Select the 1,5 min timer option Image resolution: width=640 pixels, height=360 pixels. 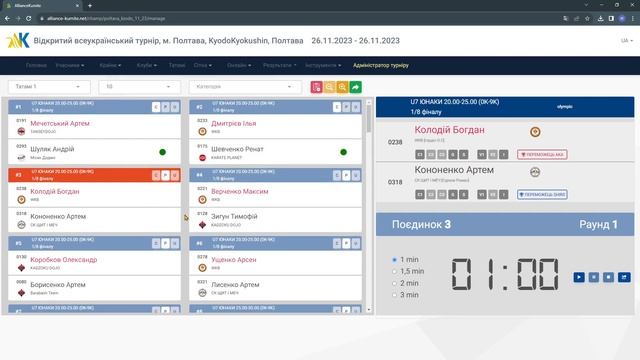[x=394, y=271]
